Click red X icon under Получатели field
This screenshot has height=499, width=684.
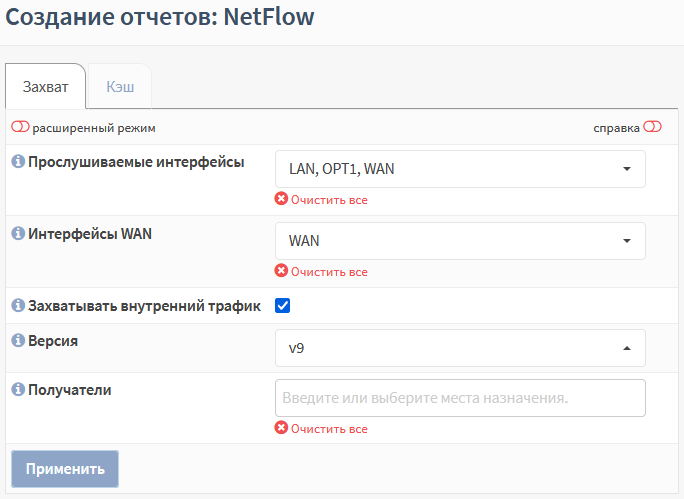pos(281,428)
